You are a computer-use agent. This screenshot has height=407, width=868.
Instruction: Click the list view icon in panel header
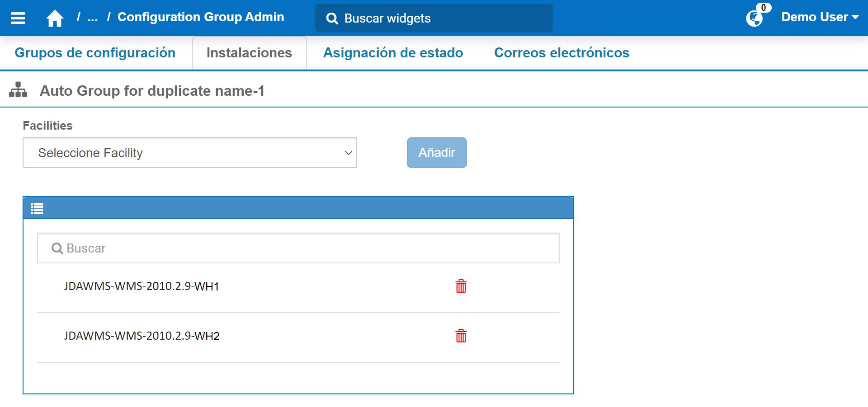pos(37,208)
